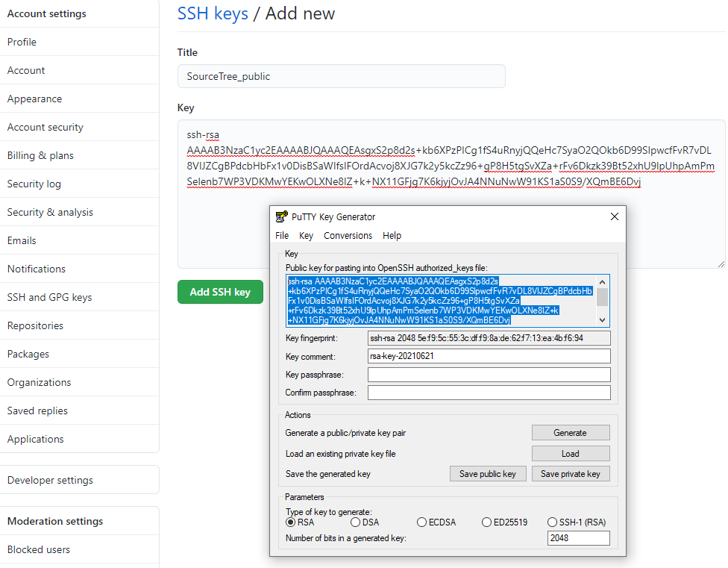Image resolution: width=728 pixels, height=568 pixels.
Task: Open SSH and GPG keys page
Action: [79, 297]
